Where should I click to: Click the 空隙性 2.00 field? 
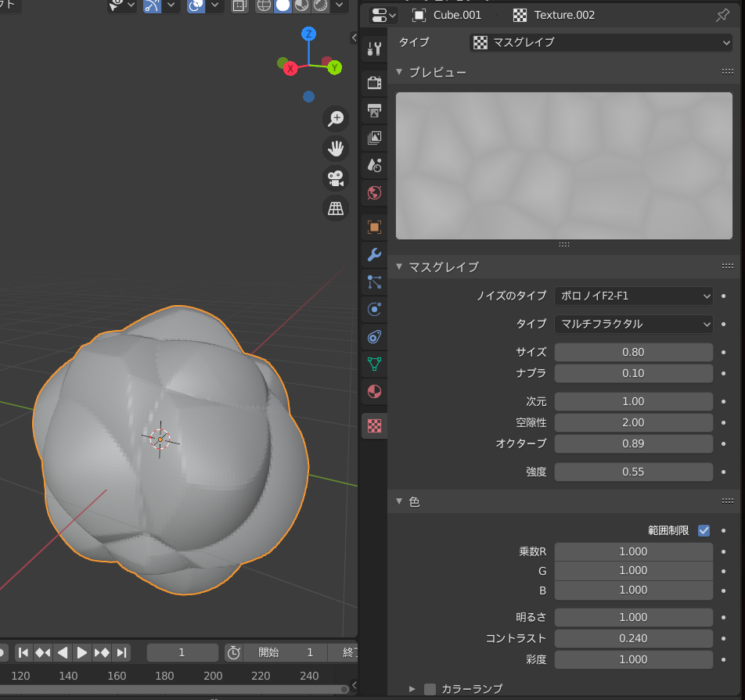pyautogui.click(x=633, y=422)
